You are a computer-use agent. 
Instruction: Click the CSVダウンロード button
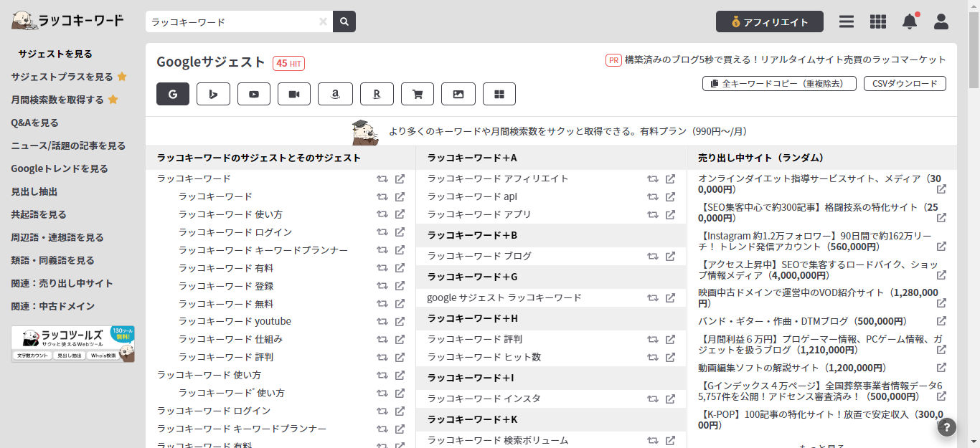pyautogui.click(x=905, y=84)
